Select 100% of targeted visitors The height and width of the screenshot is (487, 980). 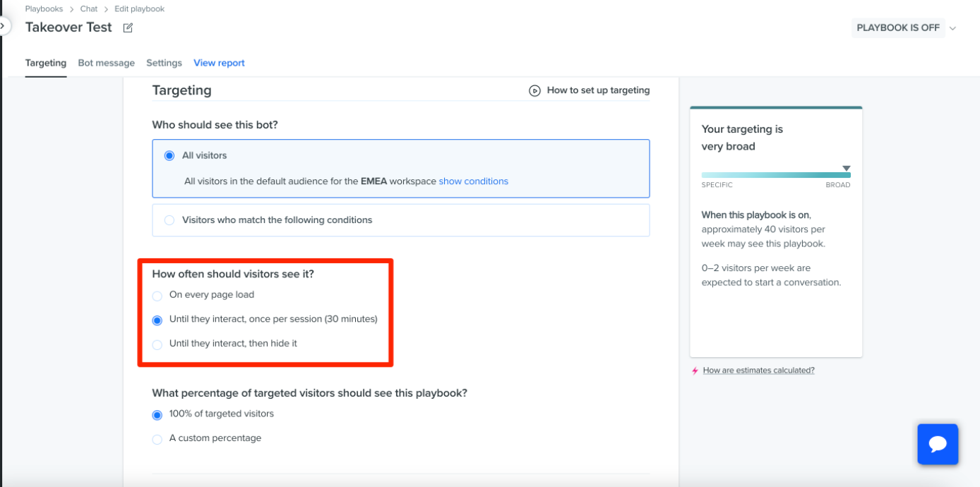coord(157,414)
